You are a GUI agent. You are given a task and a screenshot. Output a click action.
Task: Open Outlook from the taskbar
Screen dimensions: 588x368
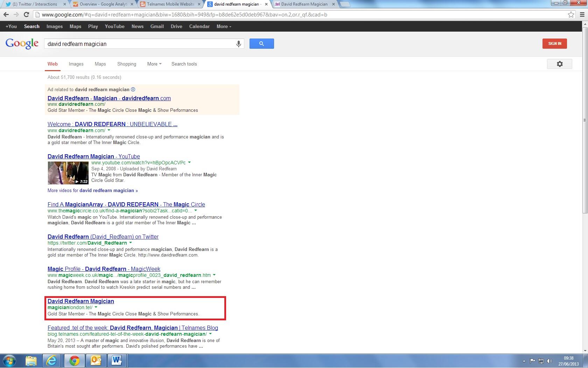pyautogui.click(x=96, y=361)
